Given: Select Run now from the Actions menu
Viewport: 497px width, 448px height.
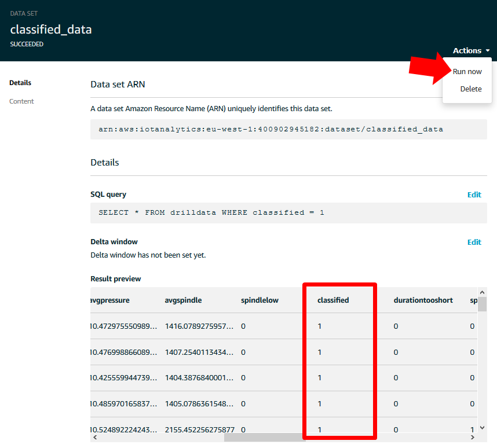Looking at the screenshot, I should pos(467,72).
